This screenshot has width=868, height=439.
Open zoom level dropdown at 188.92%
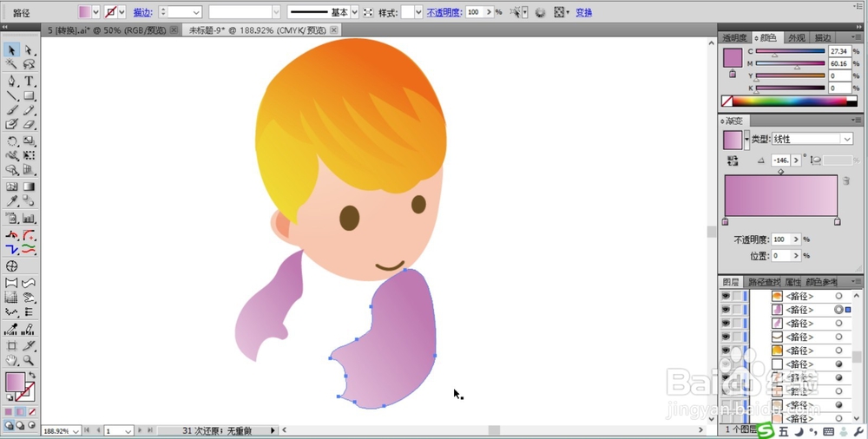tap(76, 430)
